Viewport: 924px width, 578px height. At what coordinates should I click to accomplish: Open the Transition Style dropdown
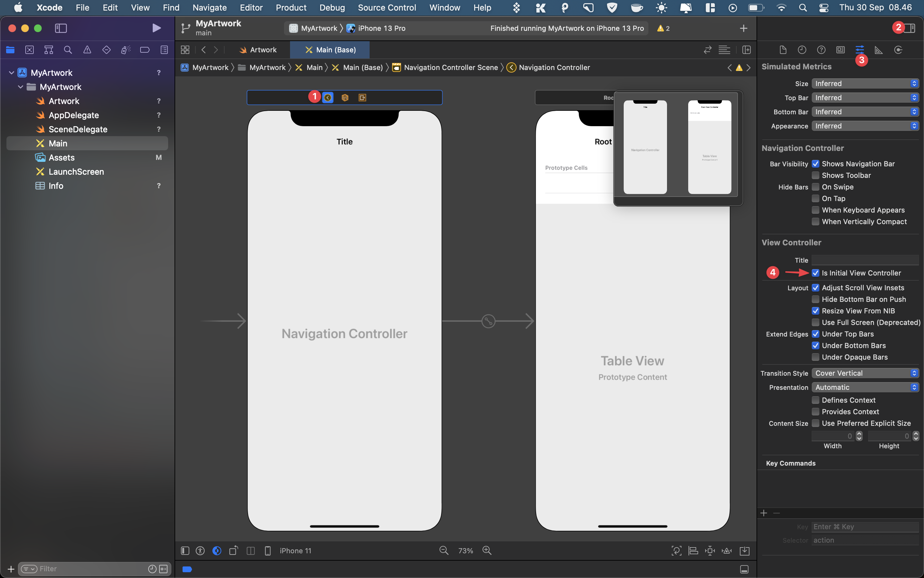pos(865,373)
